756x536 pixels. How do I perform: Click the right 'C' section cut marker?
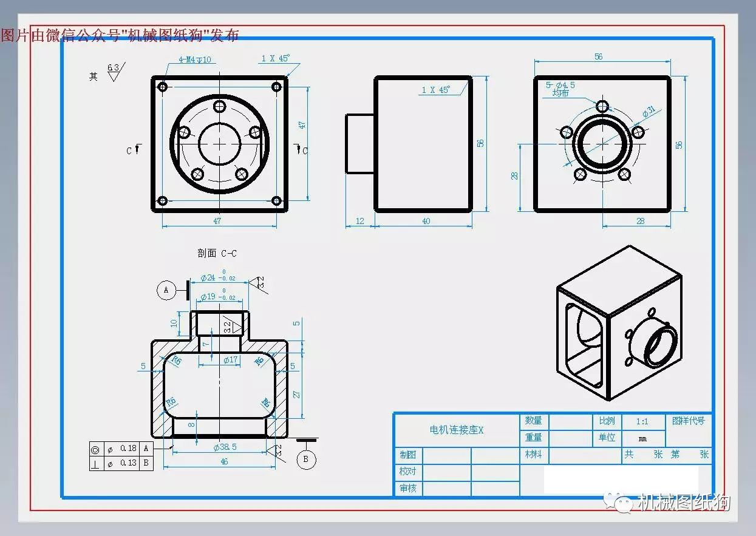[x=301, y=149]
